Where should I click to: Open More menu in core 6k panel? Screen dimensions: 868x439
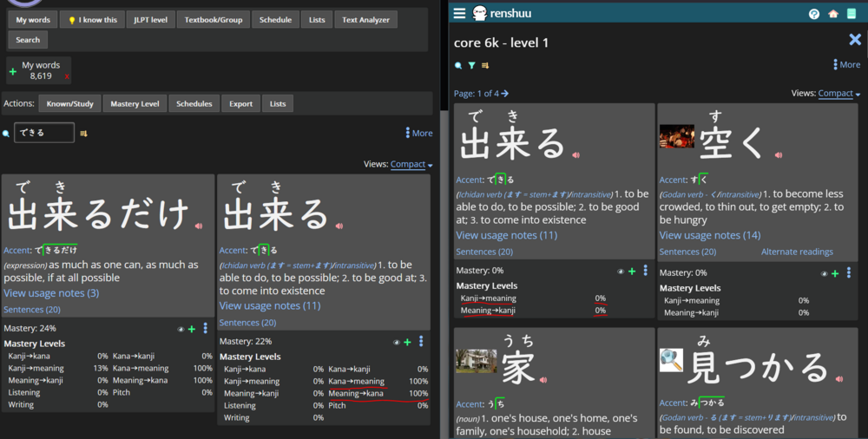point(846,65)
